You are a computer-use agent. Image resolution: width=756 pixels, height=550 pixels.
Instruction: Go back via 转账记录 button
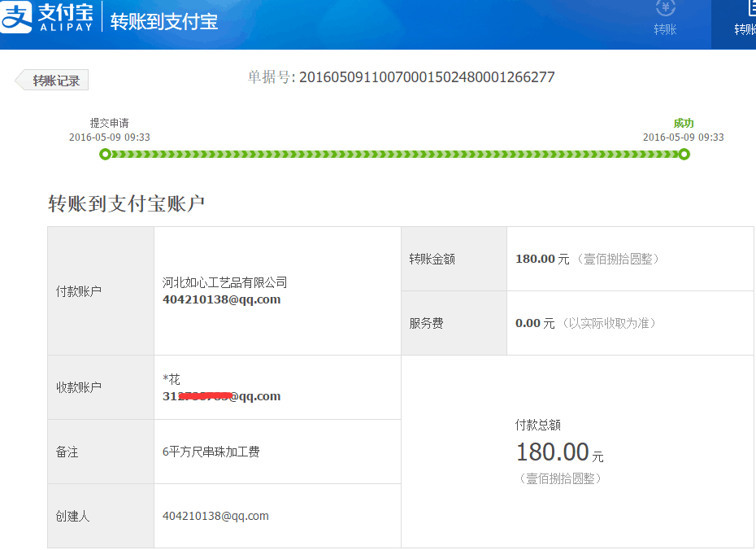pos(54,81)
